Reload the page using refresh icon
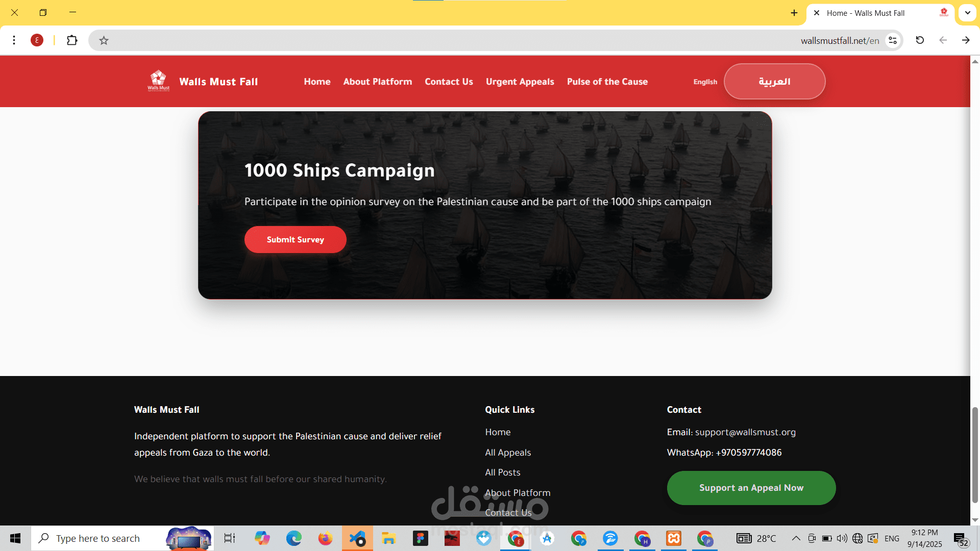The width and height of the screenshot is (980, 551). [x=920, y=40]
